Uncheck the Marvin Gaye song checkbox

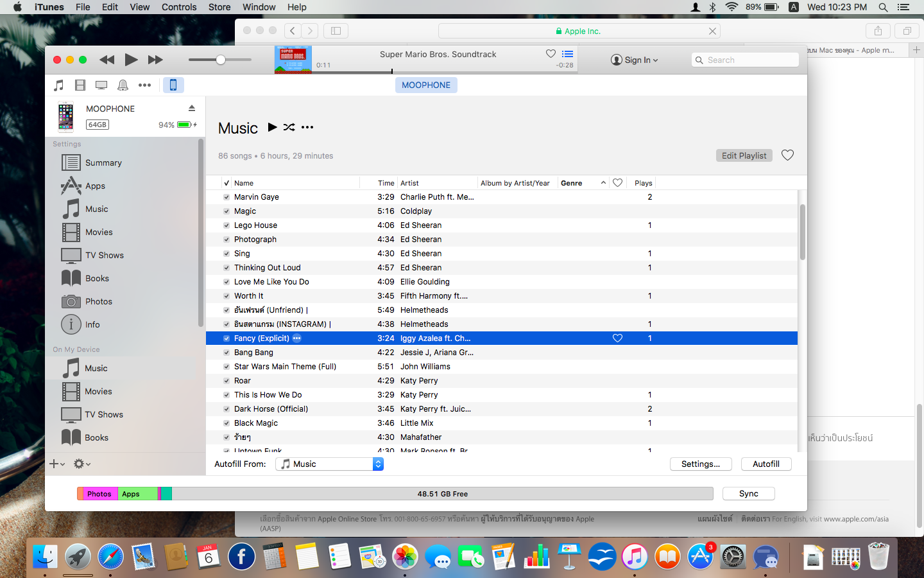[x=227, y=197]
